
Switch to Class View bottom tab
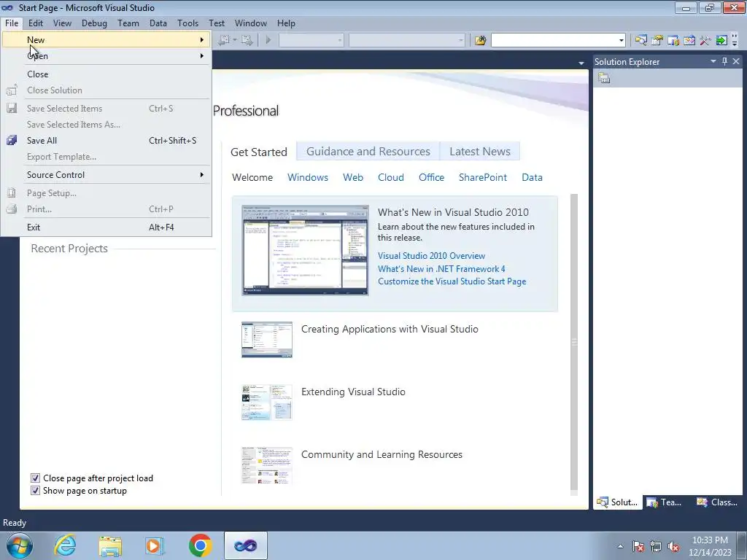point(717,502)
